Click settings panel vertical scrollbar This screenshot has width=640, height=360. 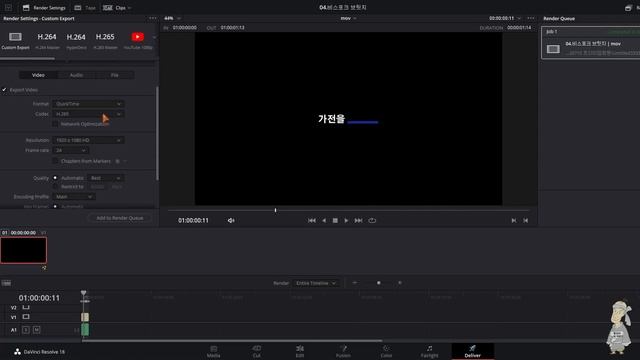point(158,133)
